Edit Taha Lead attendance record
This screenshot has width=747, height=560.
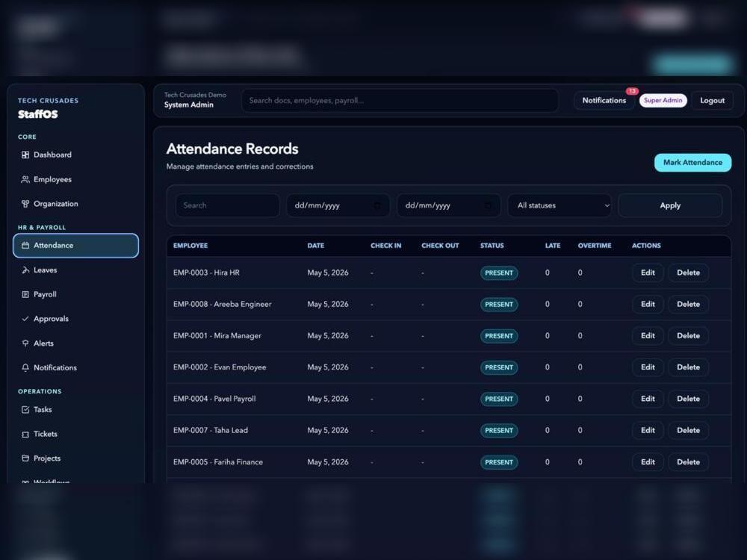coord(648,431)
